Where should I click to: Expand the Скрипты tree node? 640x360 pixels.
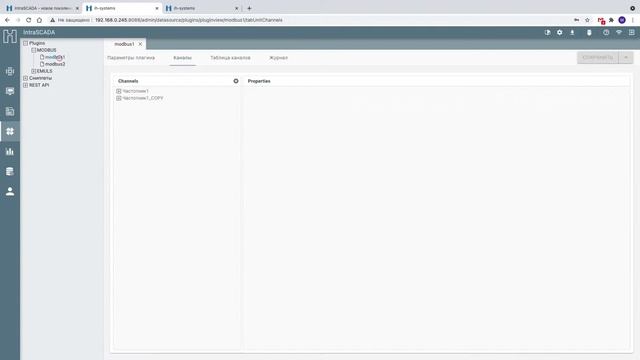[x=25, y=78]
